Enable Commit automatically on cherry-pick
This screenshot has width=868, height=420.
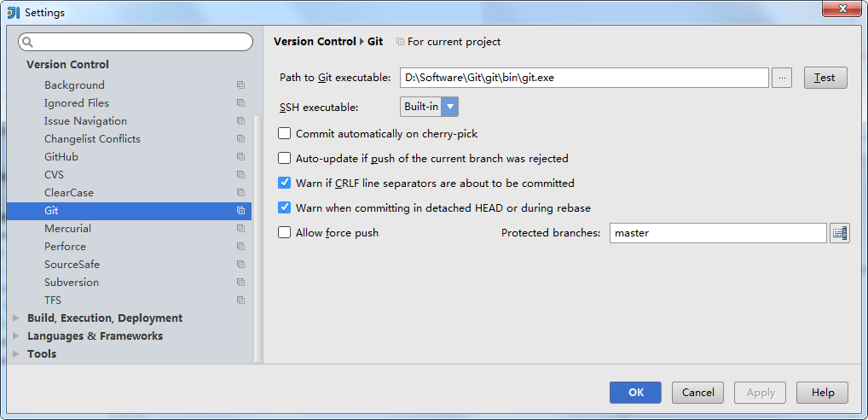coord(284,133)
